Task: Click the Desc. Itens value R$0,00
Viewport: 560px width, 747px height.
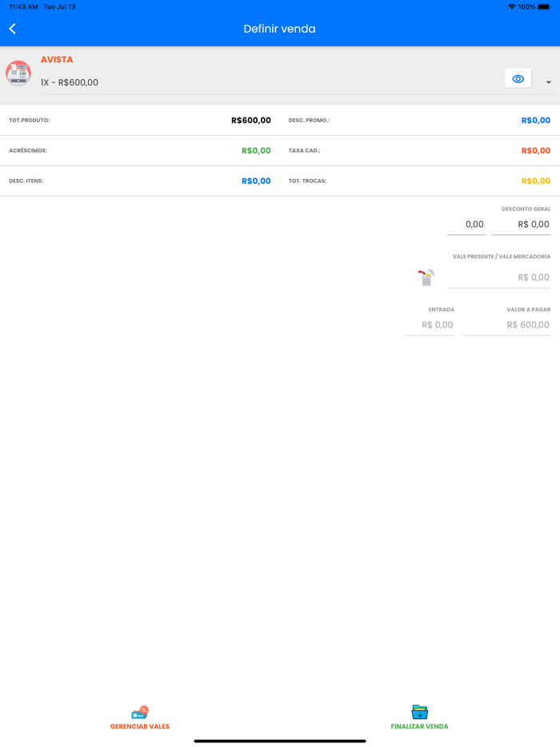Action: [256, 181]
